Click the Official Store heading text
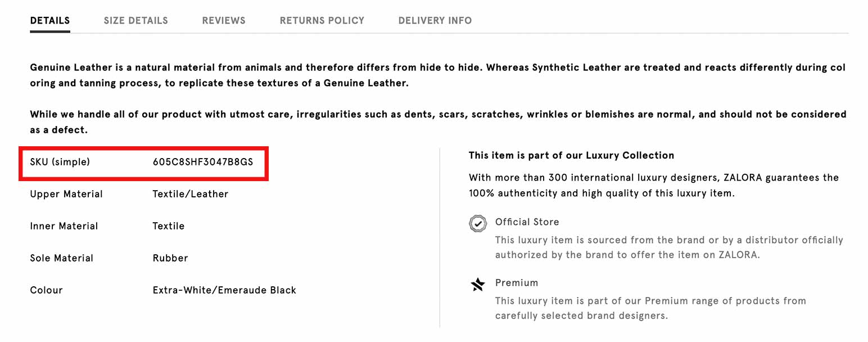 pos(527,222)
